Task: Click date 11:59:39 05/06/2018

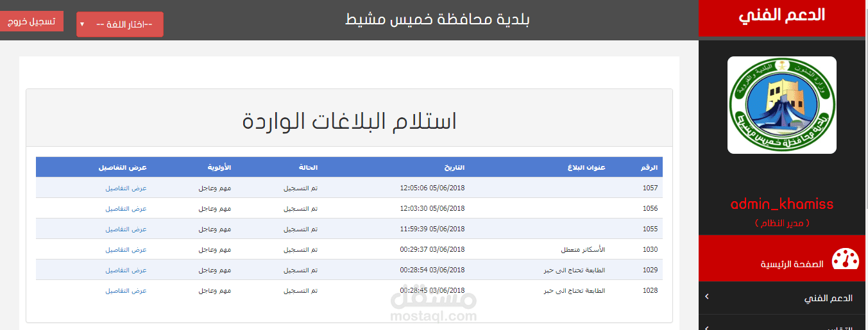Action: (x=432, y=229)
